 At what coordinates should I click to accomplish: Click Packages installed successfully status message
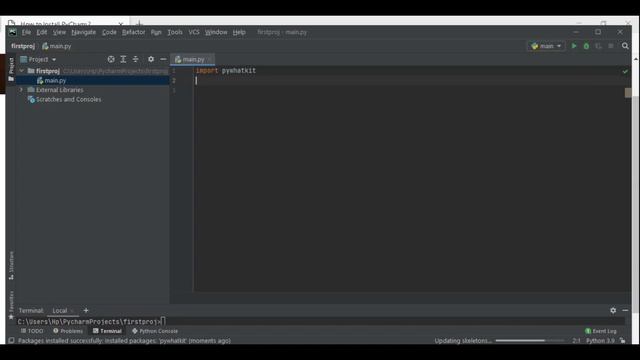(124, 340)
